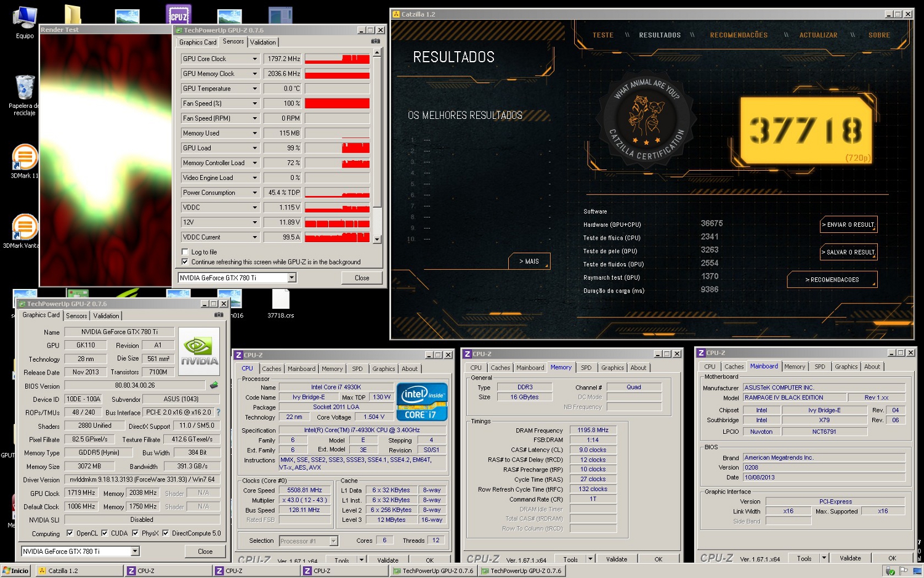Viewport: 924px width, 578px height.
Task: Open the RECOMENDAÇÕES tab in Catzilla
Action: [739, 35]
